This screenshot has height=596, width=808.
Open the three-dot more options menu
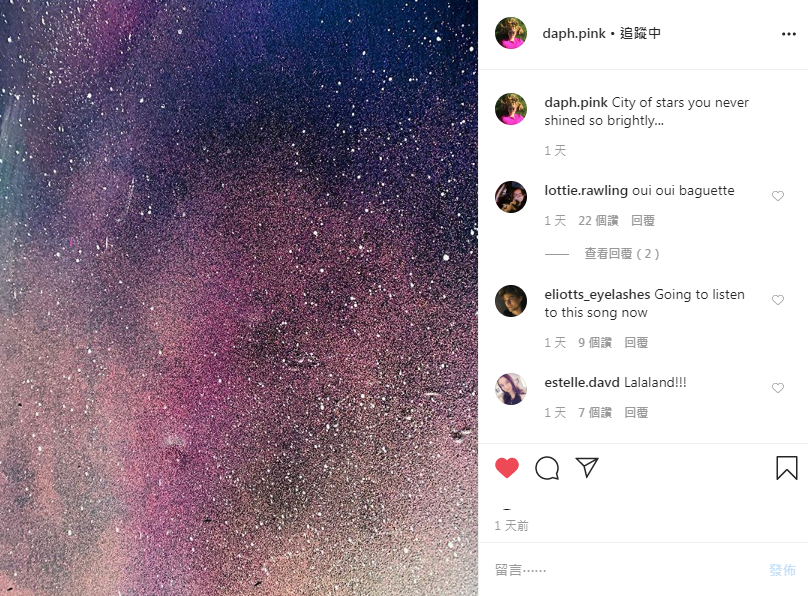[788, 34]
